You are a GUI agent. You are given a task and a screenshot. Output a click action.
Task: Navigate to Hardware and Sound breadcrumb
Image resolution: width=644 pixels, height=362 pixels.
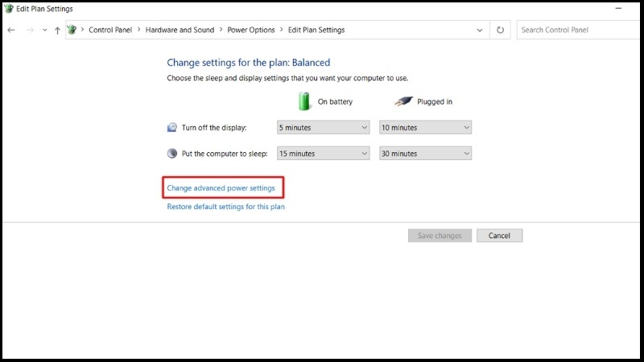[x=180, y=30]
